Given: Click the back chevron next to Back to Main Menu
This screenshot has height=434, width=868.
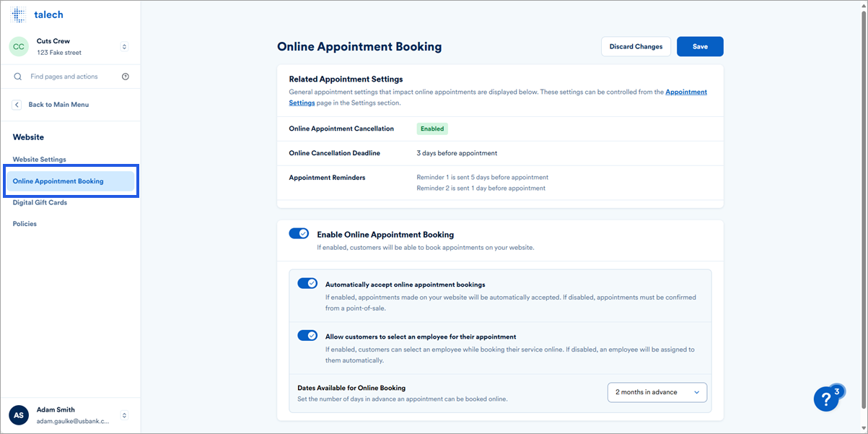Looking at the screenshot, I should coord(16,104).
